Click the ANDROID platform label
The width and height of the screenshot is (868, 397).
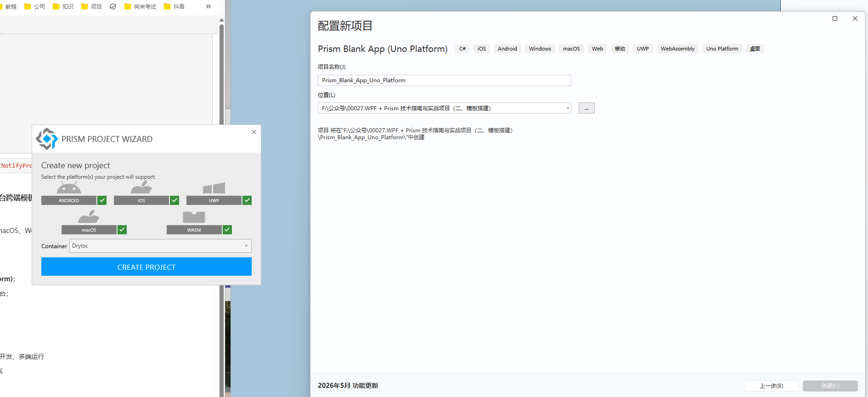point(69,200)
